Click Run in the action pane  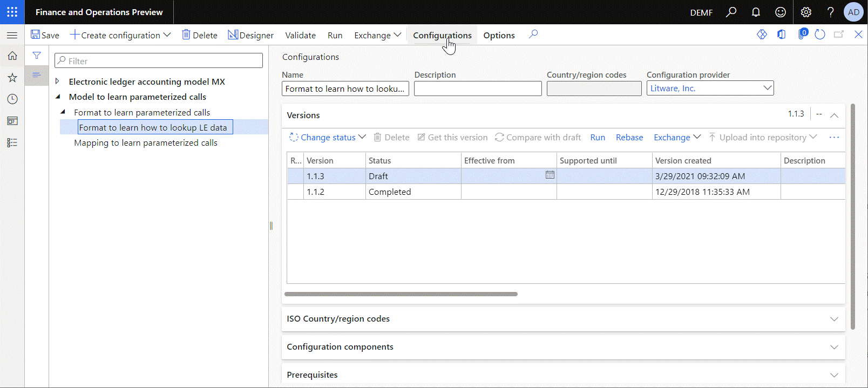335,35
